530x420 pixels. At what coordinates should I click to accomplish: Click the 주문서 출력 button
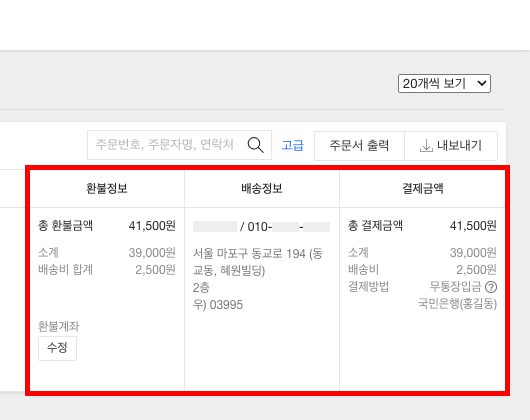(x=359, y=146)
